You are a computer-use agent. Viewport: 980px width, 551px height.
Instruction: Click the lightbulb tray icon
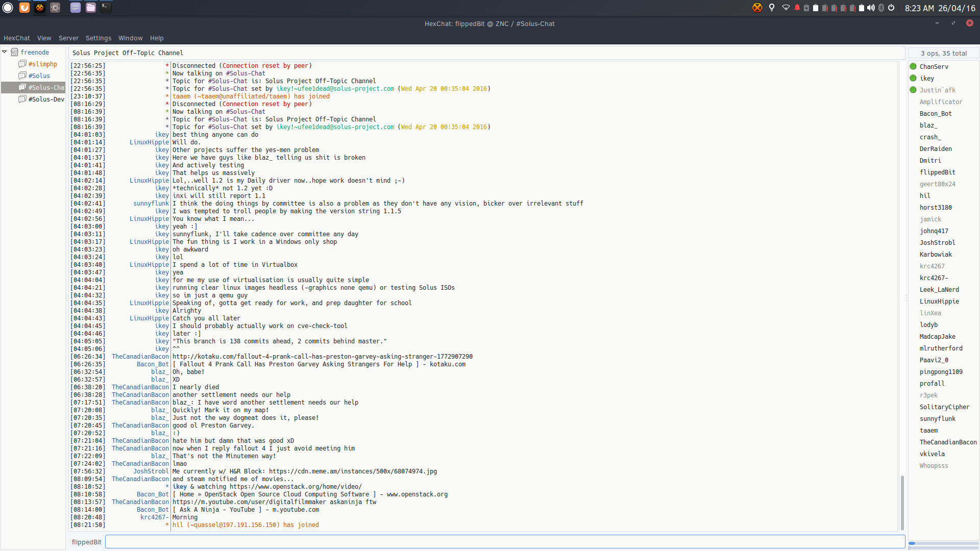(772, 8)
